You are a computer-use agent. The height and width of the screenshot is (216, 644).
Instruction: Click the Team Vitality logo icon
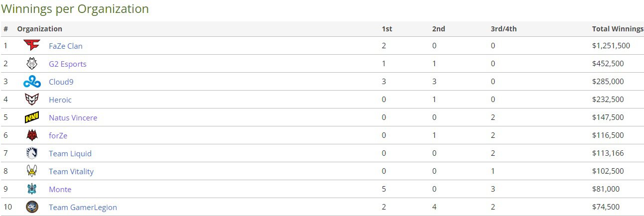pyautogui.click(x=32, y=171)
